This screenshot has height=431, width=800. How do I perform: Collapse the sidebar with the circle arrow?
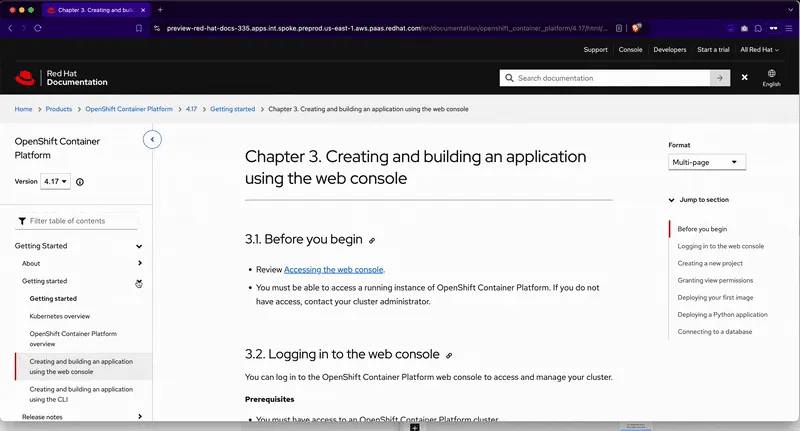(152, 139)
